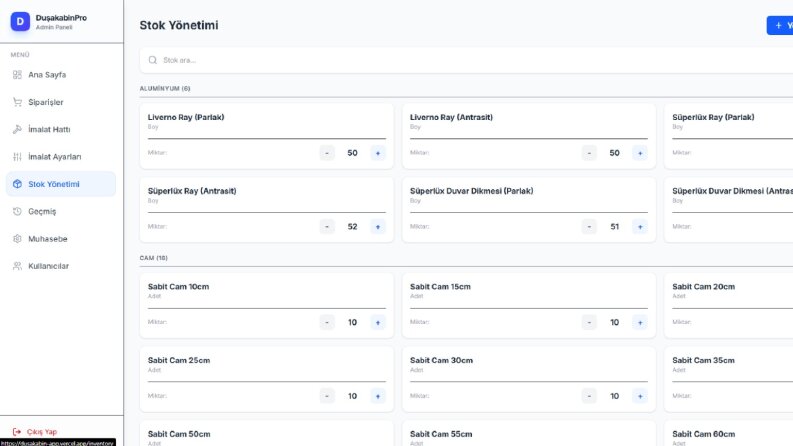This screenshot has width=793, height=446.
Task: Click the Süperlüx Ray (Parlak) card title
Action: (713, 117)
